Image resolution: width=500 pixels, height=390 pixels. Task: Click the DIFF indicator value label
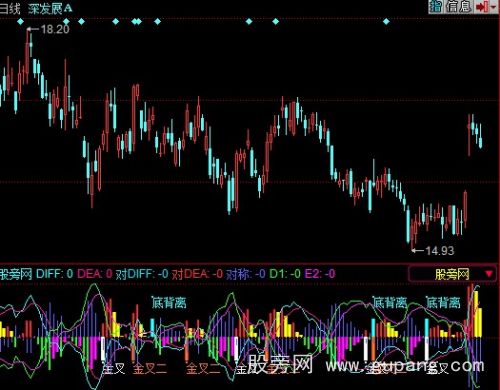tap(54, 274)
